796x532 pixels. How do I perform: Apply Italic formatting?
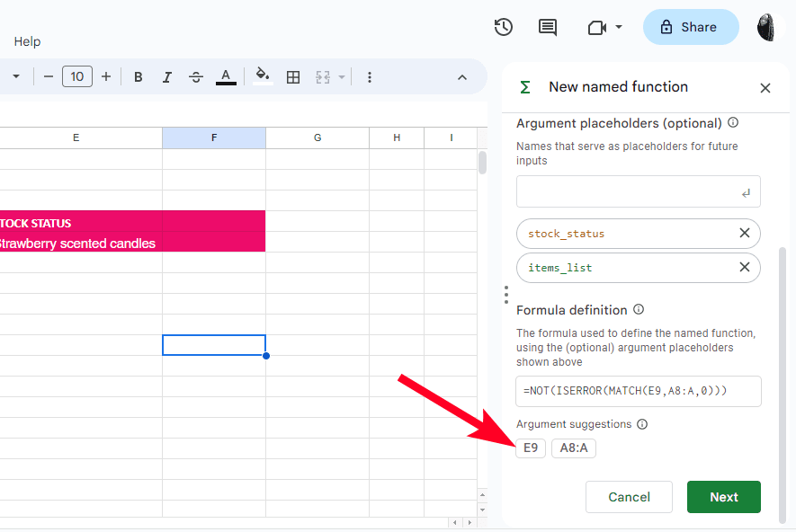pos(167,77)
